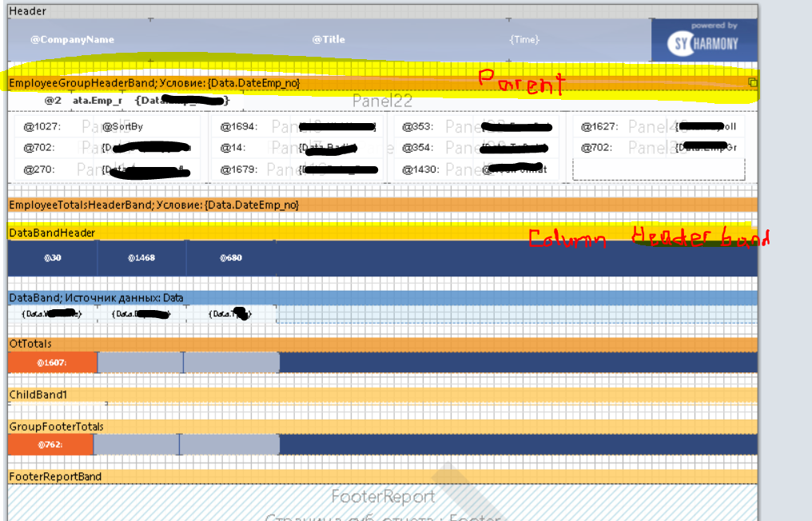Select the @1679: label
Screen dimensions: 812x521
pos(239,169)
